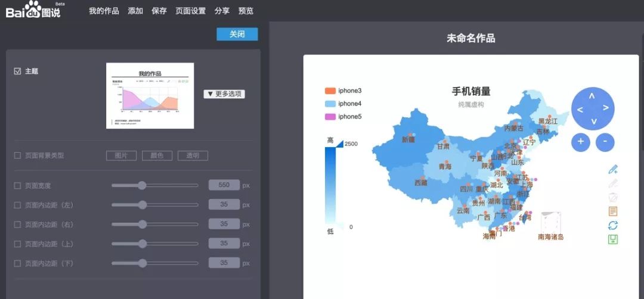Click 分享 in the top menu
Screen dimensions: 644x299
[222, 11]
